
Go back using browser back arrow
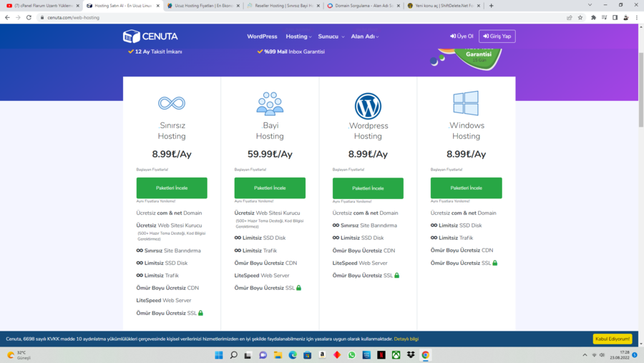(7, 17)
